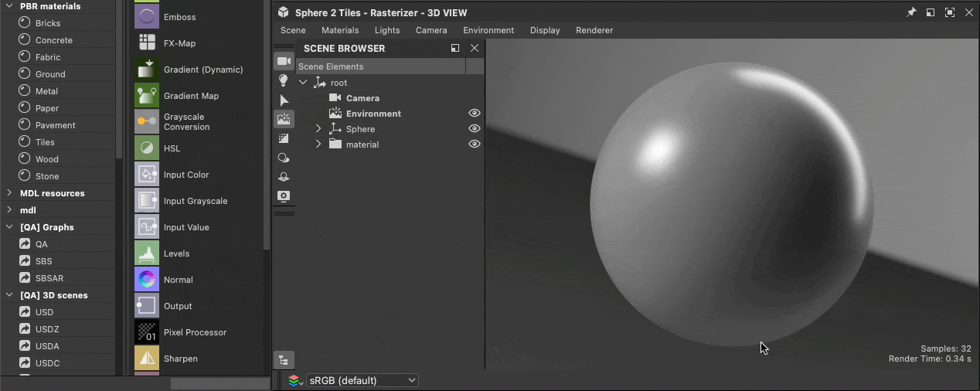
Task: Select the USDZ item under [QA] 3D scenes
Action: [x=47, y=329]
